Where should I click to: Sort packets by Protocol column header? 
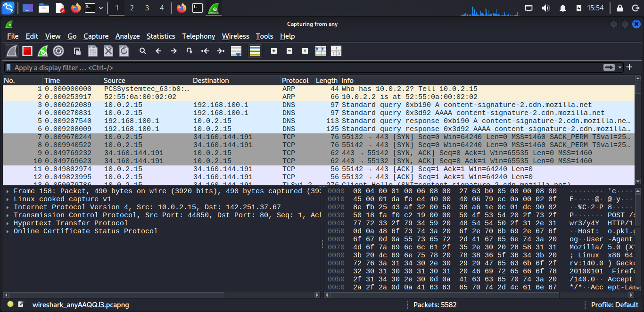295,80
